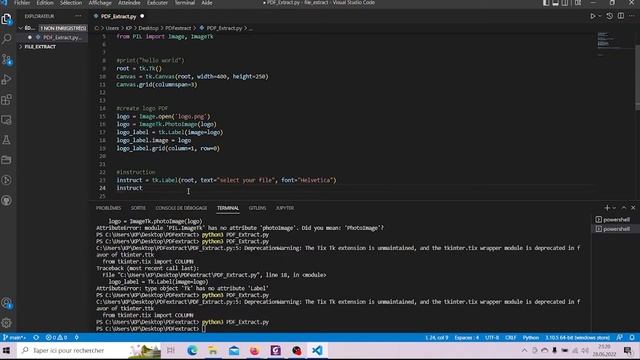Maximize the terminal panel with chevron
Viewport: 640px width, 360px height.
[624, 208]
